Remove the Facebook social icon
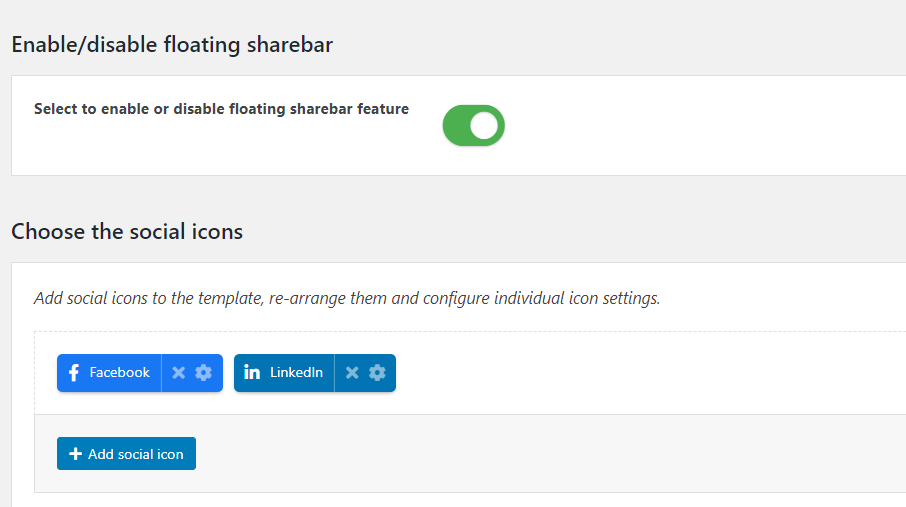The width and height of the screenshot is (906, 507). [x=179, y=373]
